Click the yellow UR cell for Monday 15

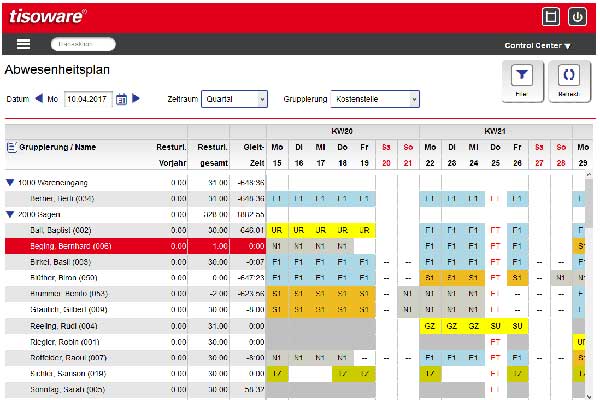tap(277, 229)
